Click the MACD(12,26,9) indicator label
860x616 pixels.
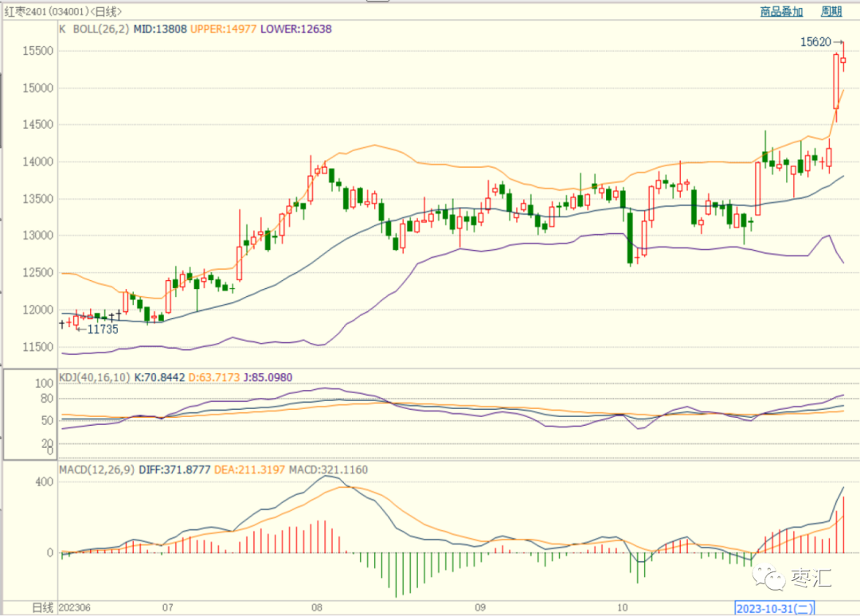tap(96, 470)
